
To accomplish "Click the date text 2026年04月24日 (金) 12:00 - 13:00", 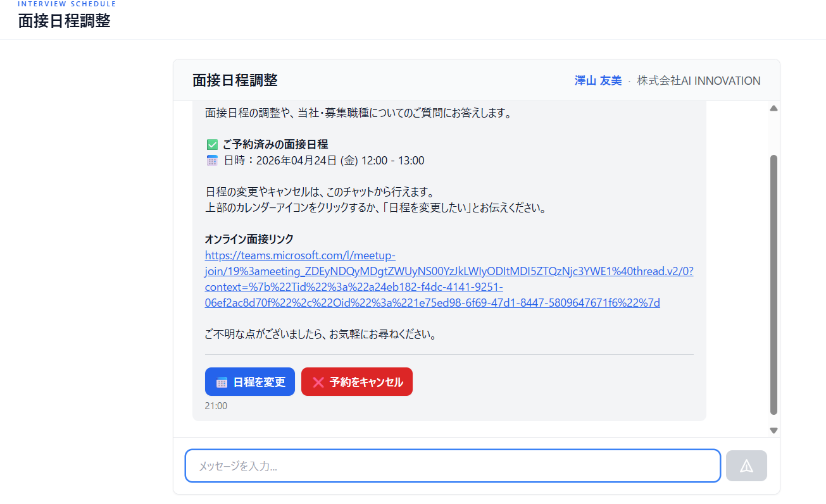I will [x=341, y=161].
